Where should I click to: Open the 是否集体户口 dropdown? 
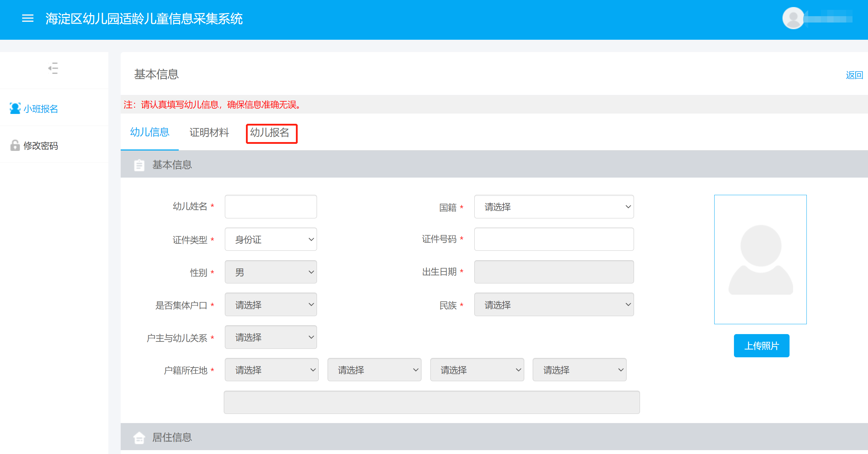(x=271, y=305)
